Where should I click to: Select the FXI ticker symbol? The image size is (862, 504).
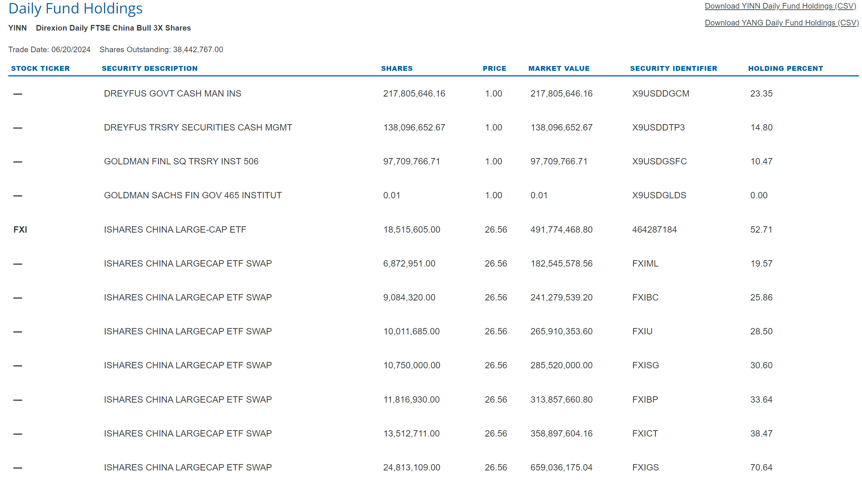(21, 229)
